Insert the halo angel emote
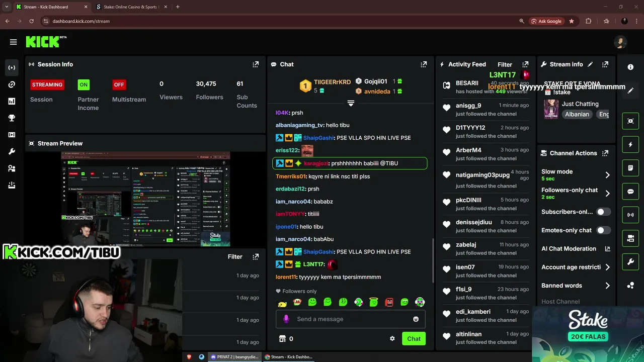The width and height of the screenshot is (644, 362). pyautogui.click(x=374, y=302)
